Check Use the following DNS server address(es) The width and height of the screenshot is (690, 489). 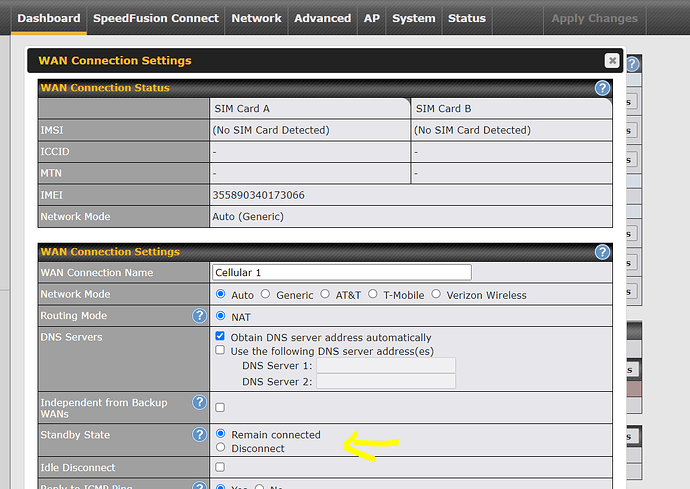[221, 351]
